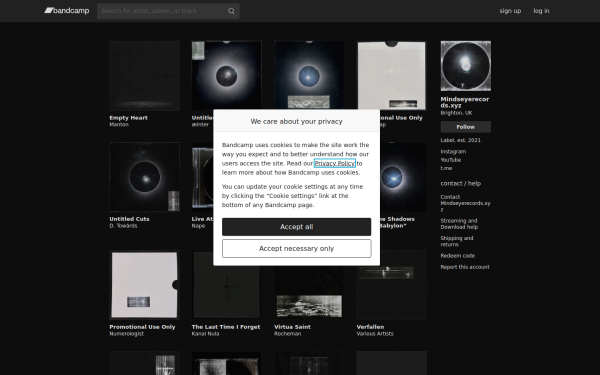Open Numerologist's Promotional Use Only cover
Viewport: 600px width, 375px height.
144,285
